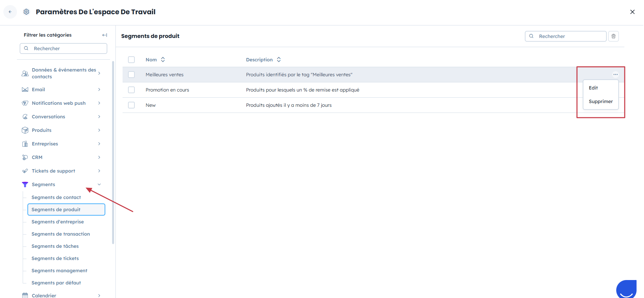
Task: Click the Promotion en cours segment name
Action: pos(167,90)
